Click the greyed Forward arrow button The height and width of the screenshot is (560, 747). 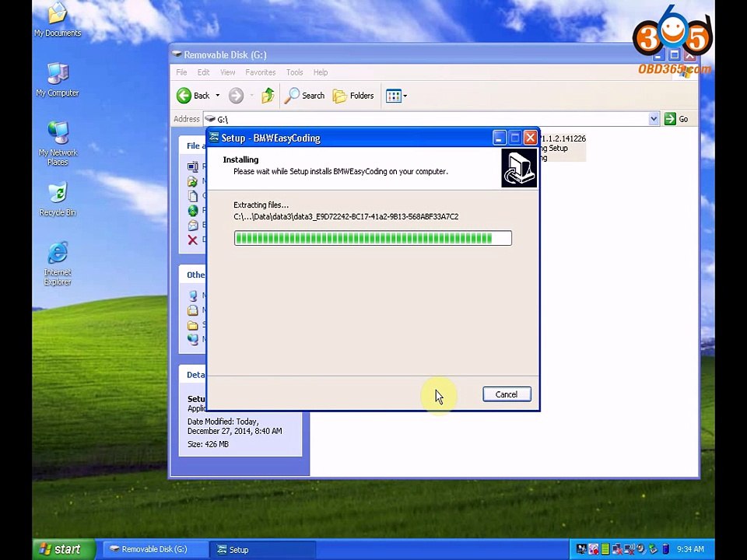pos(236,96)
